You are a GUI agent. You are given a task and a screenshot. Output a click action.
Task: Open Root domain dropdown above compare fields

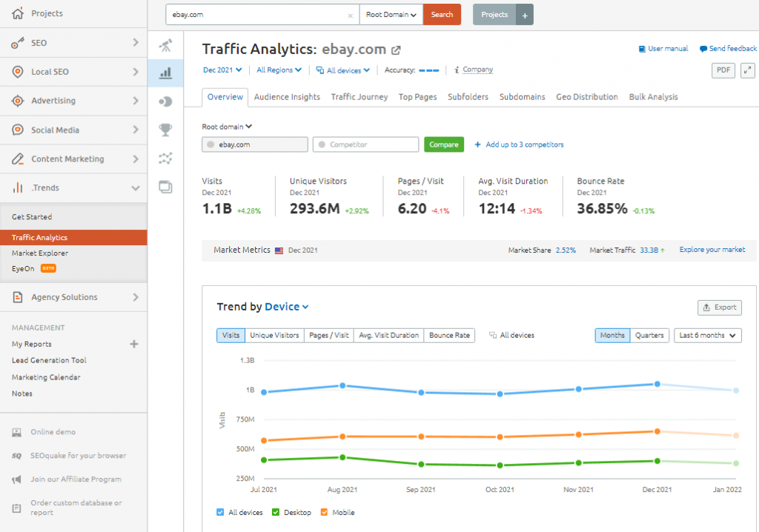[227, 127]
